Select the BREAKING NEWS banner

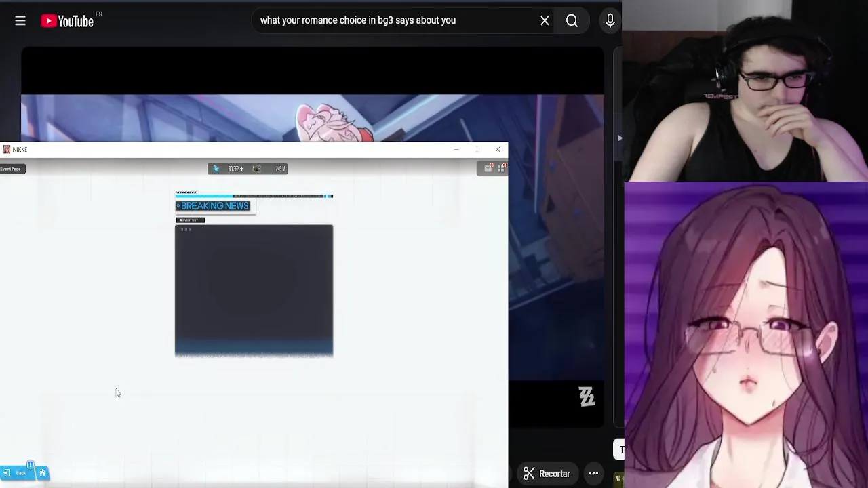pyautogui.click(x=214, y=206)
